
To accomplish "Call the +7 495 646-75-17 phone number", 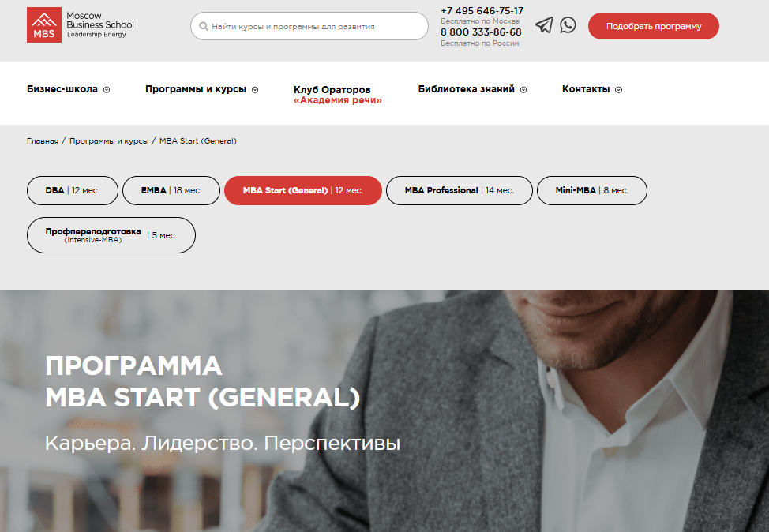I will pyautogui.click(x=482, y=11).
